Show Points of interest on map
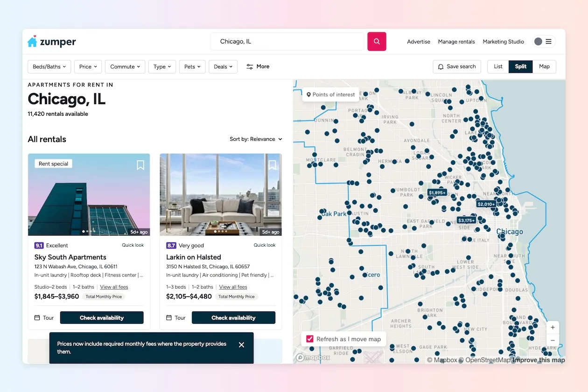 (330, 94)
